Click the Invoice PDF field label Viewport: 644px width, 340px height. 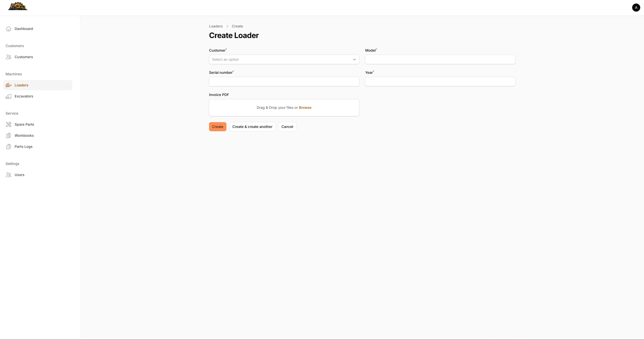[219, 95]
